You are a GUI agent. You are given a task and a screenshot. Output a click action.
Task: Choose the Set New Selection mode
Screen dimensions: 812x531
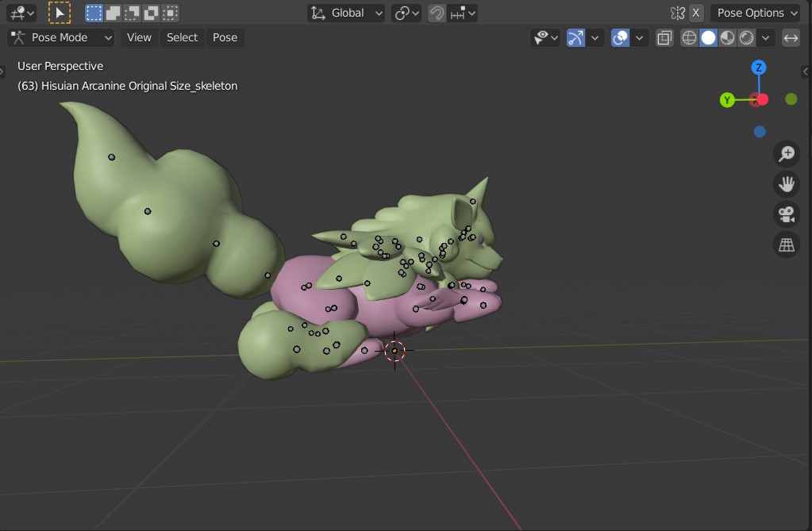tap(94, 13)
